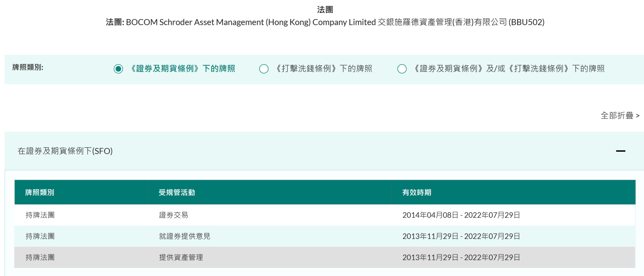Collapse the SFO section minus icon
644x276 pixels.
point(620,151)
